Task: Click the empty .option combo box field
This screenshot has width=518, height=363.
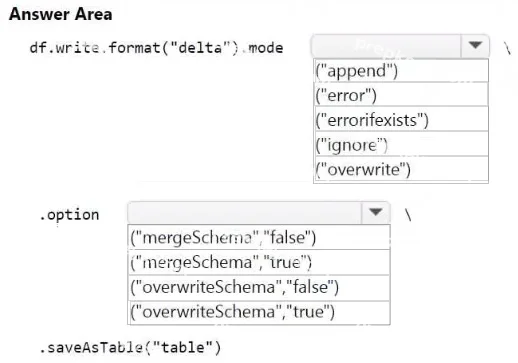Action: tap(245, 212)
